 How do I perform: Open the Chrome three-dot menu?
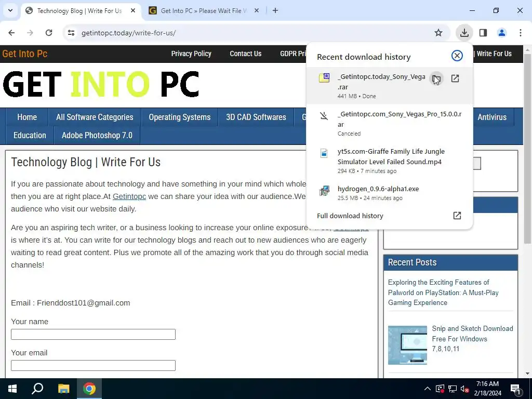521,33
